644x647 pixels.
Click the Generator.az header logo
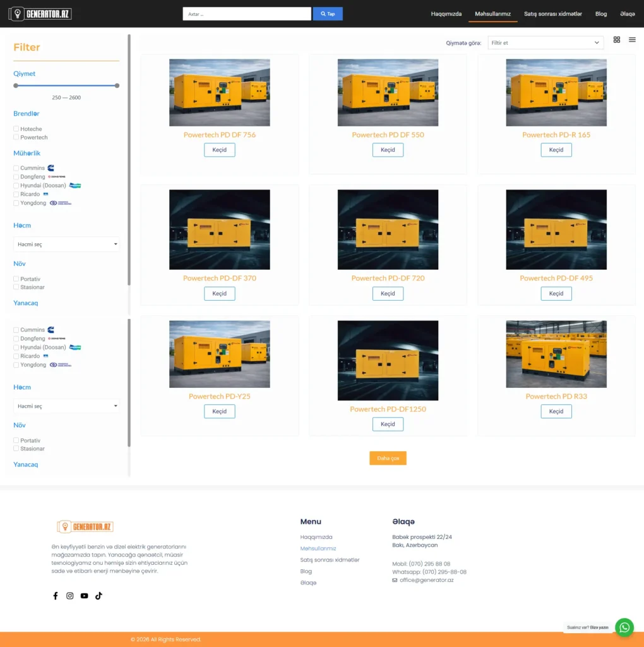pyautogui.click(x=40, y=14)
